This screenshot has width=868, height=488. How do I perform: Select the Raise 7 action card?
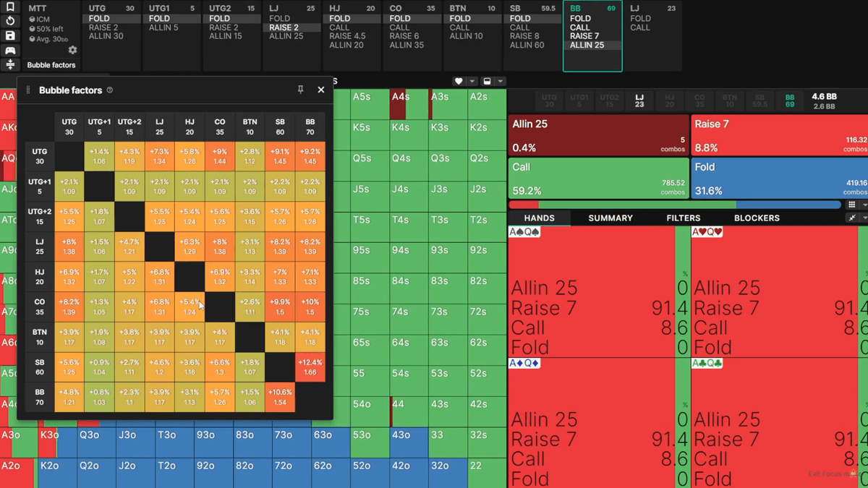pos(779,134)
